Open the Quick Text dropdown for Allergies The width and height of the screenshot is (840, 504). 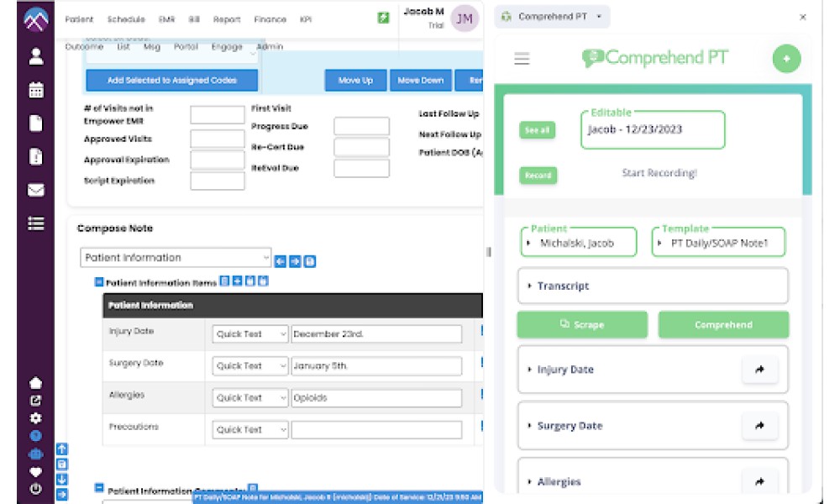pos(249,398)
